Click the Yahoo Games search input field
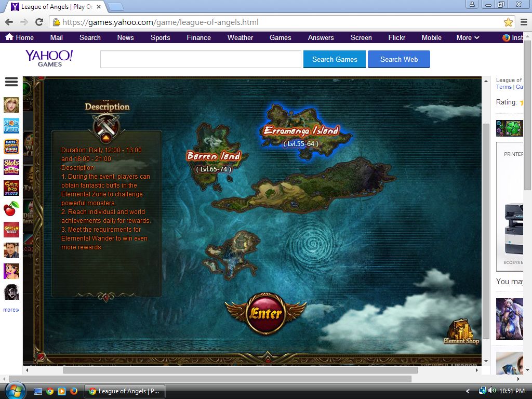Screen dimensions: 532x399 click(x=201, y=59)
